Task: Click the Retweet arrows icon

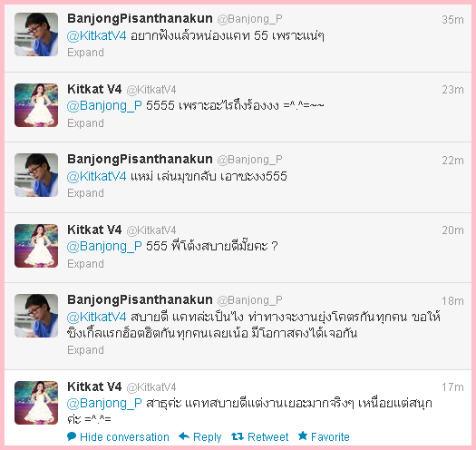Action: 238,436
